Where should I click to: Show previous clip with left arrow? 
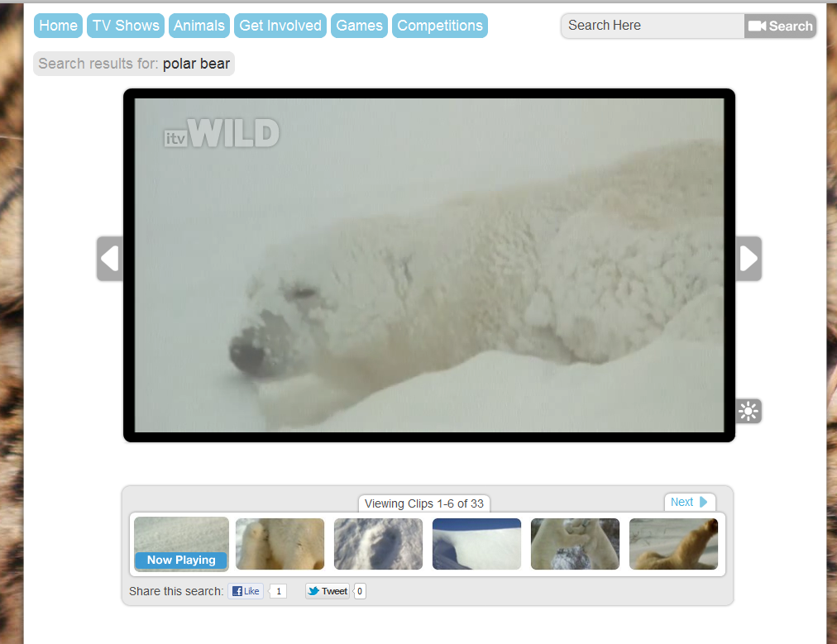point(110,258)
